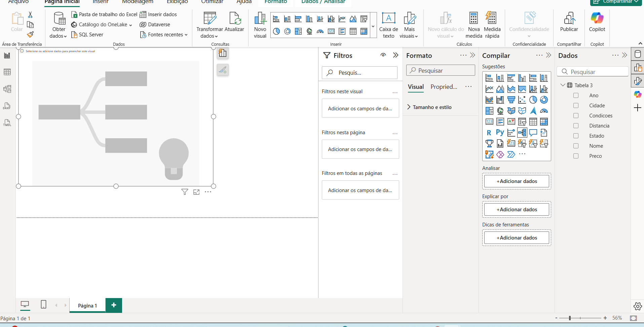Add data under Dicas de ferramentas

[x=517, y=238]
